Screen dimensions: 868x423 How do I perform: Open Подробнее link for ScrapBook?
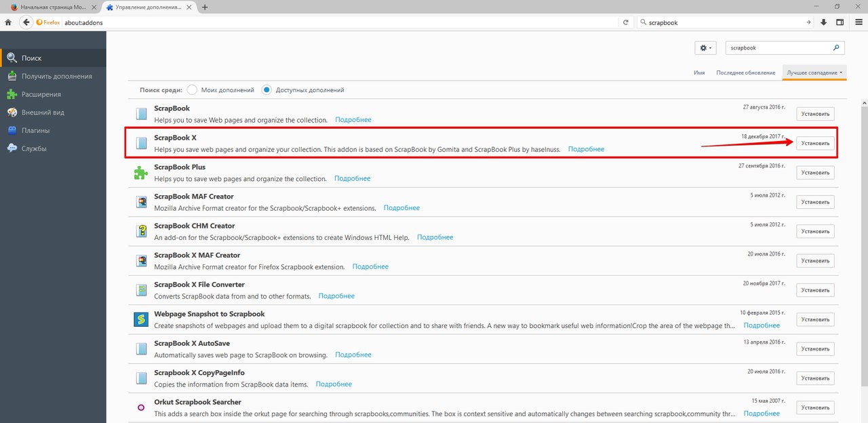[353, 120]
